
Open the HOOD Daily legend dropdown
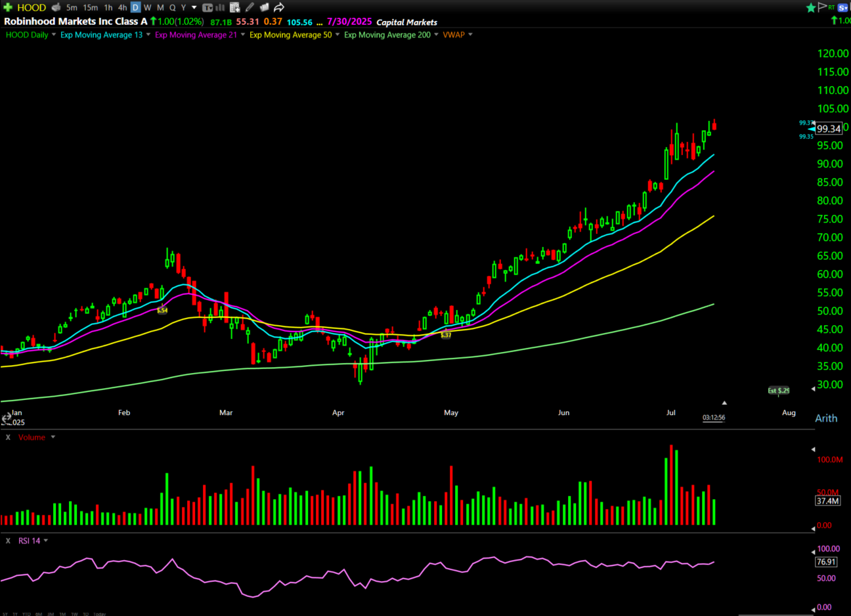tap(54, 35)
